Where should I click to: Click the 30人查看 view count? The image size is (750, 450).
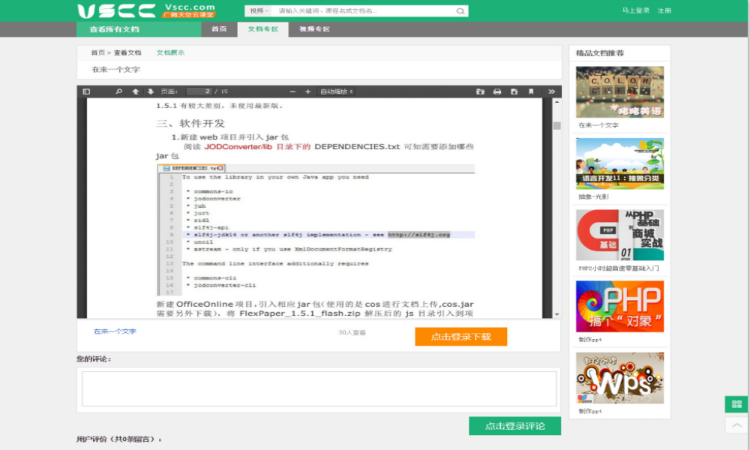click(x=352, y=332)
